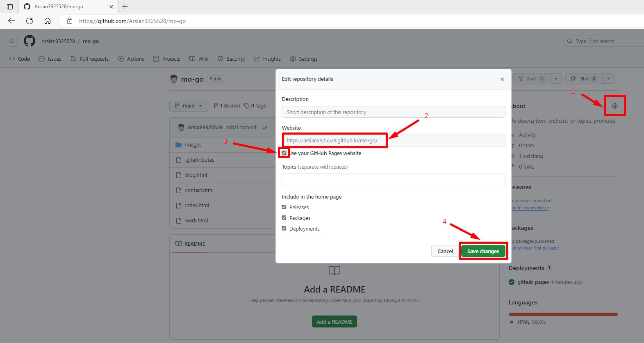Click the browser back arrow

pyautogui.click(x=11, y=21)
